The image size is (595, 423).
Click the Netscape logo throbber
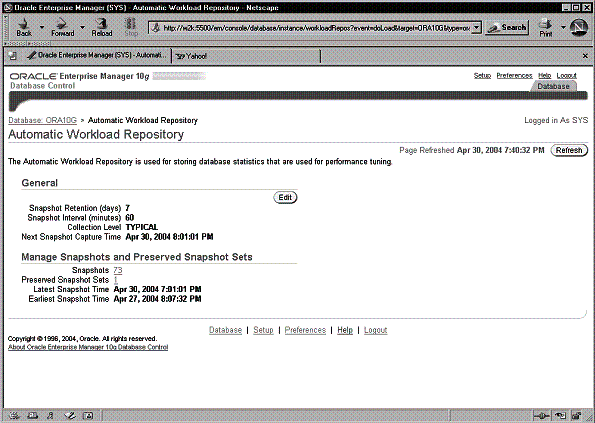578,28
